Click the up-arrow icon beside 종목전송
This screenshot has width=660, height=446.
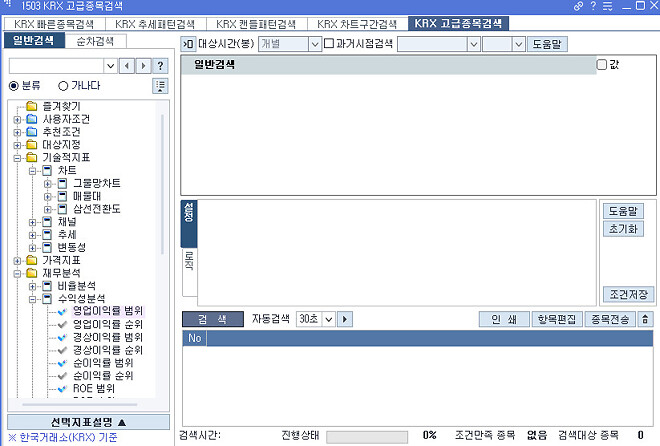click(645, 319)
